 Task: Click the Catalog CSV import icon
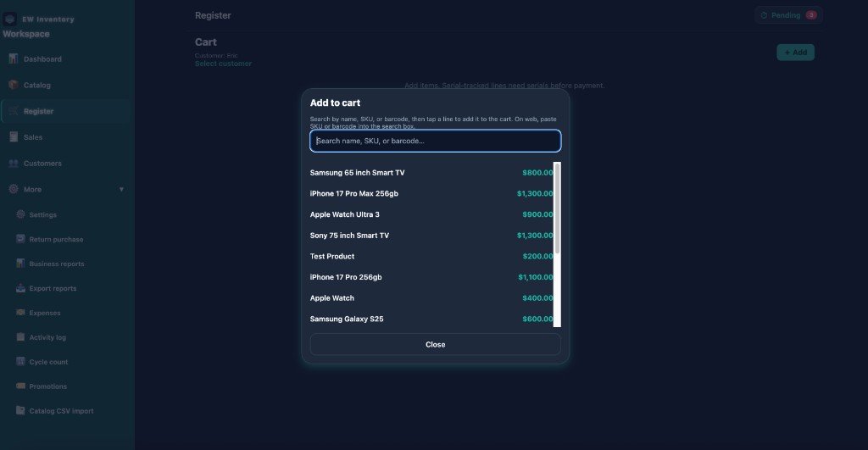pyautogui.click(x=20, y=411)
